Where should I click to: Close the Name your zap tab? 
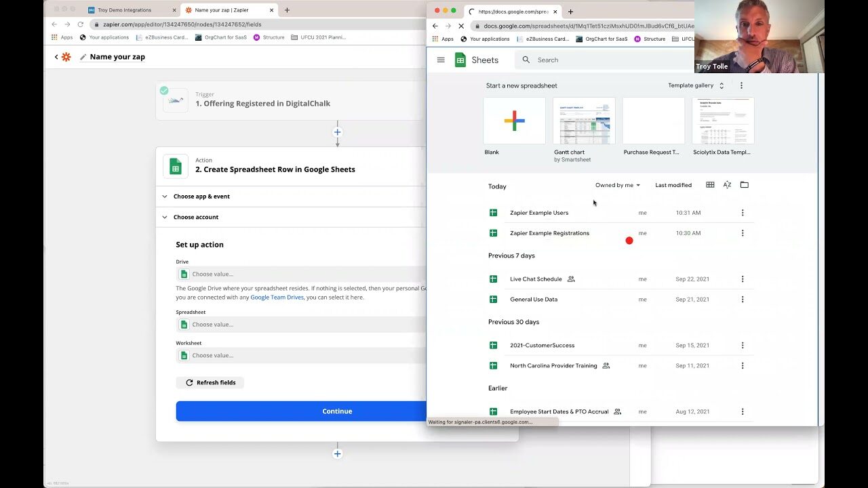tap(272, 10)
